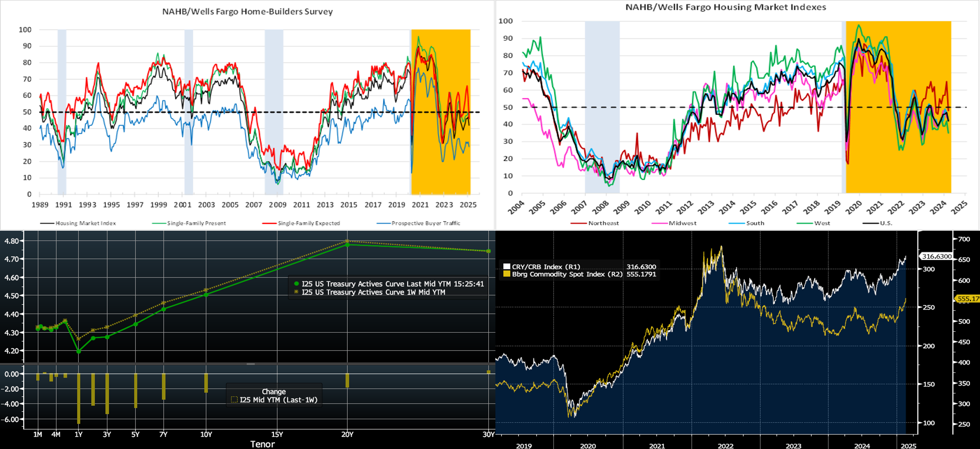Click the 316.6300 price tag on right axis
The image size is (980, 449).
936,256
